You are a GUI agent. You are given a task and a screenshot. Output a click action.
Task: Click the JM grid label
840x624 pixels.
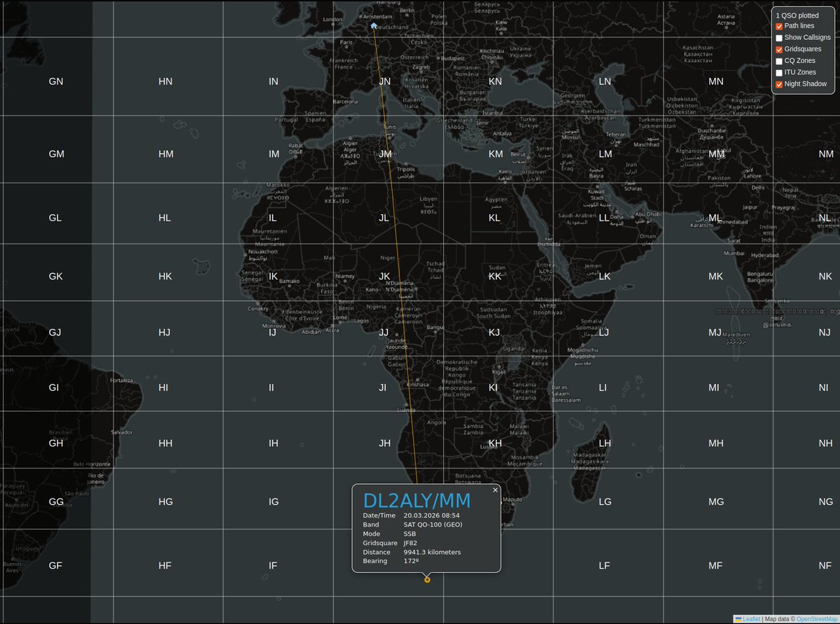point(385,154)
